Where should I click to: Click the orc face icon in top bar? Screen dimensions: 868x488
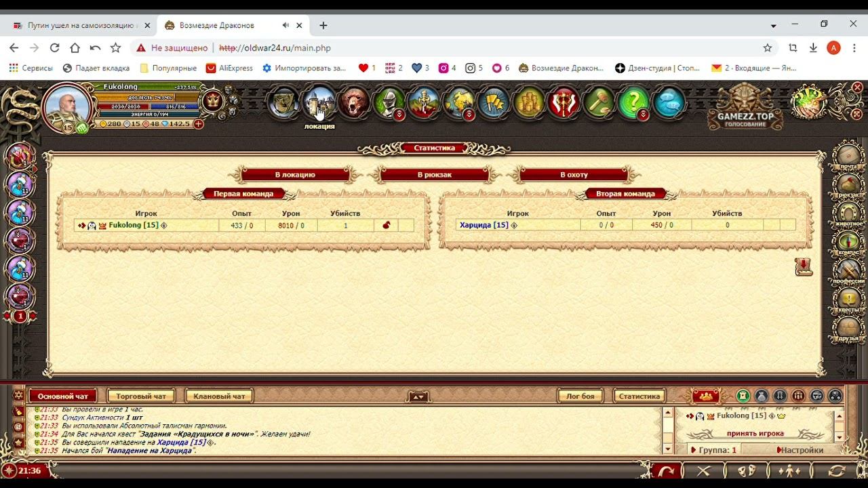click(284, 103)
